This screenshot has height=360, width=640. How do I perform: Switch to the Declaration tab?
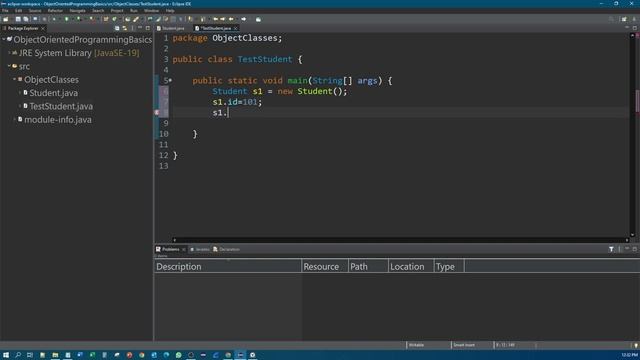(x=227, y=249)
